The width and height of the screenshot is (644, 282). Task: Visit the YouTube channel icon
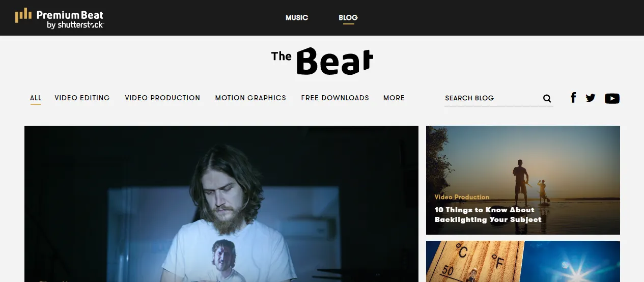612,98
